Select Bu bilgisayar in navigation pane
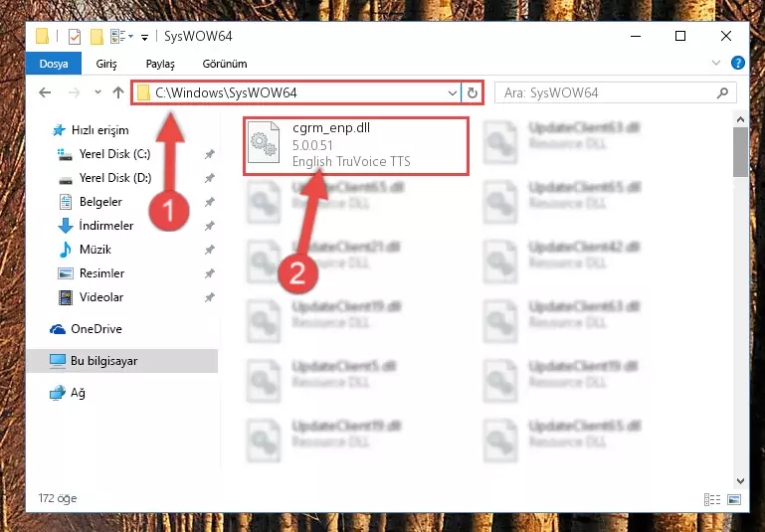The image size is (765, 532). click(122, 361)
